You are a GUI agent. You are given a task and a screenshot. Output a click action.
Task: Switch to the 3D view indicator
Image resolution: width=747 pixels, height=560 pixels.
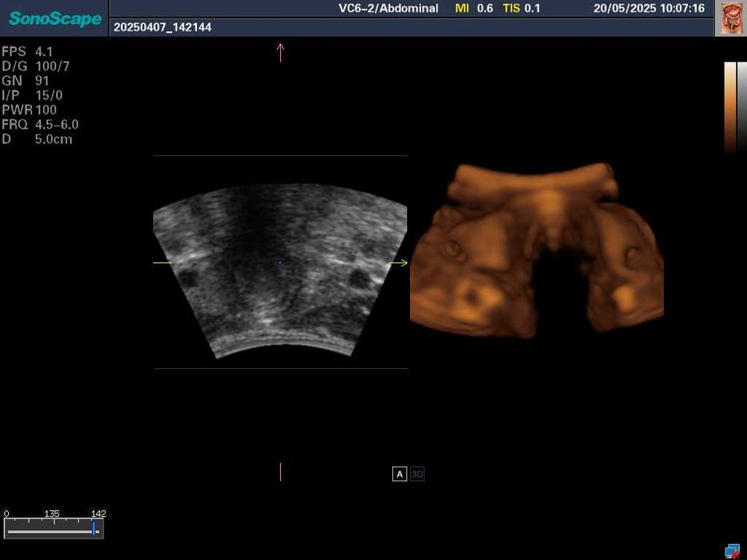[417, 474]
